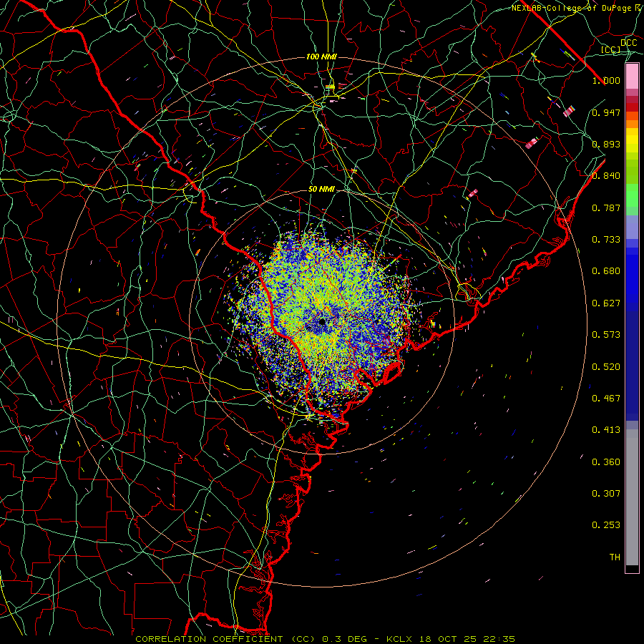Select the 1.000 value on the scale
The height and width of the screenshot is (644, 644).
[x=606, y=80]
